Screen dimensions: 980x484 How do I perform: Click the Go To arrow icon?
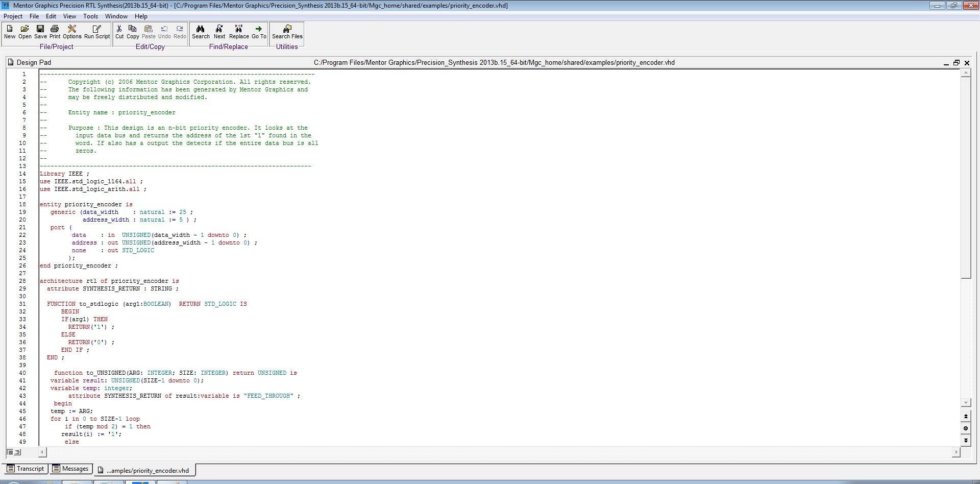(x=259, y=32)
